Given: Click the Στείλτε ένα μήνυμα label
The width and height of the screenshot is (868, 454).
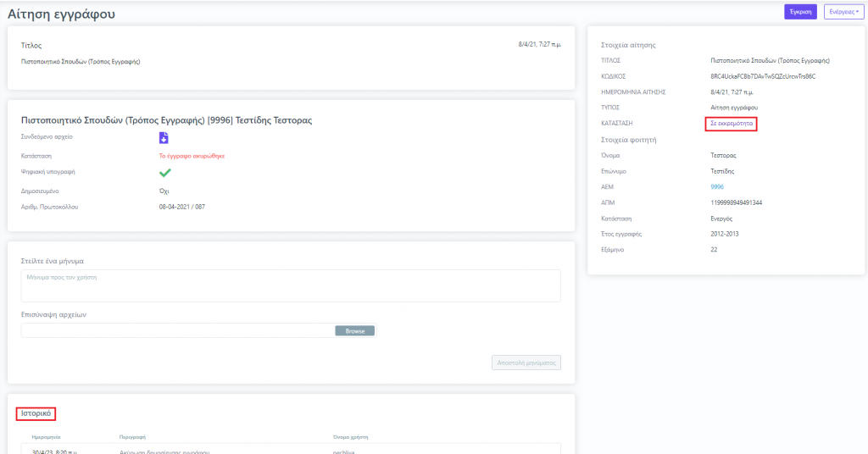Looking at the screenshot, I should tap(53, 261).
